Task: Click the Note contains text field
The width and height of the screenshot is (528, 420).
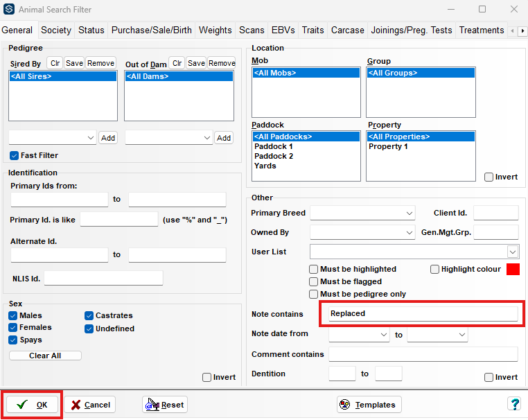Action: pos(422,313)
